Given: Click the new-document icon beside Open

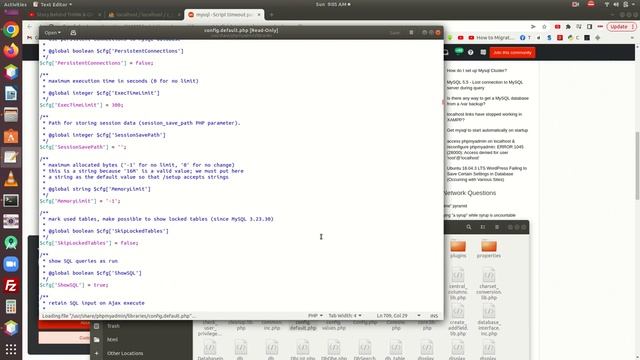Looking at the screenshot, I should click(73, 32).
